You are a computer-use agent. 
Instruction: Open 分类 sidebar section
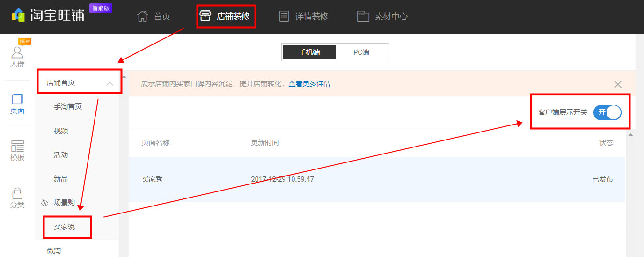(17, 198)
